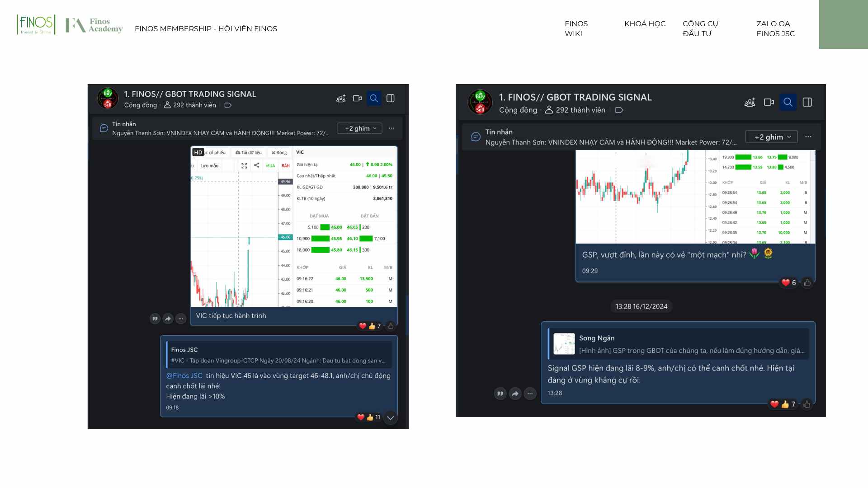Click quote reply icon beside VIC message
The image size is (868, 488).
155,319
